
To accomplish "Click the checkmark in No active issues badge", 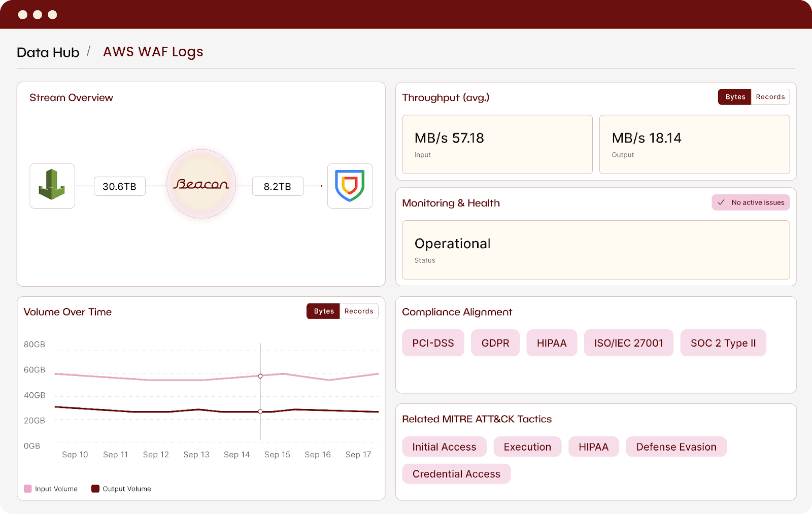I will coord(721,202).
